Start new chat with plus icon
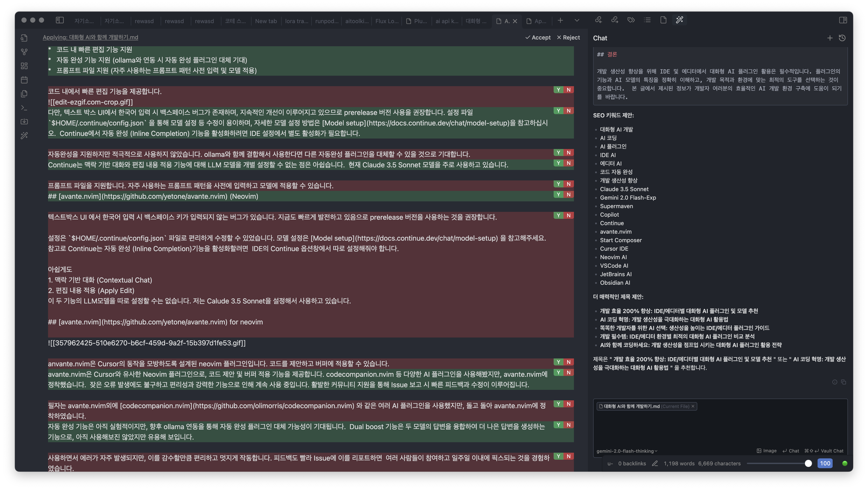The height and width of the screenshot is (490, 868). click(x=830, y=38)
